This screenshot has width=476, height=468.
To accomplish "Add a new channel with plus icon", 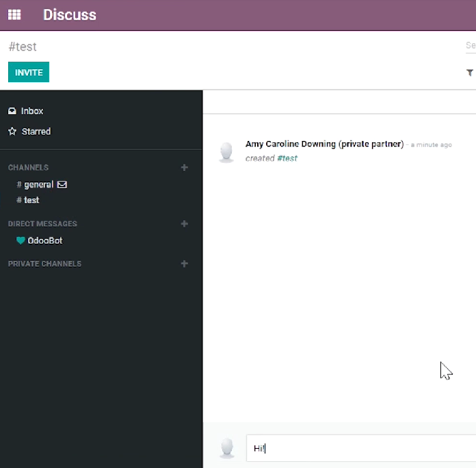I will coord(184,168).
